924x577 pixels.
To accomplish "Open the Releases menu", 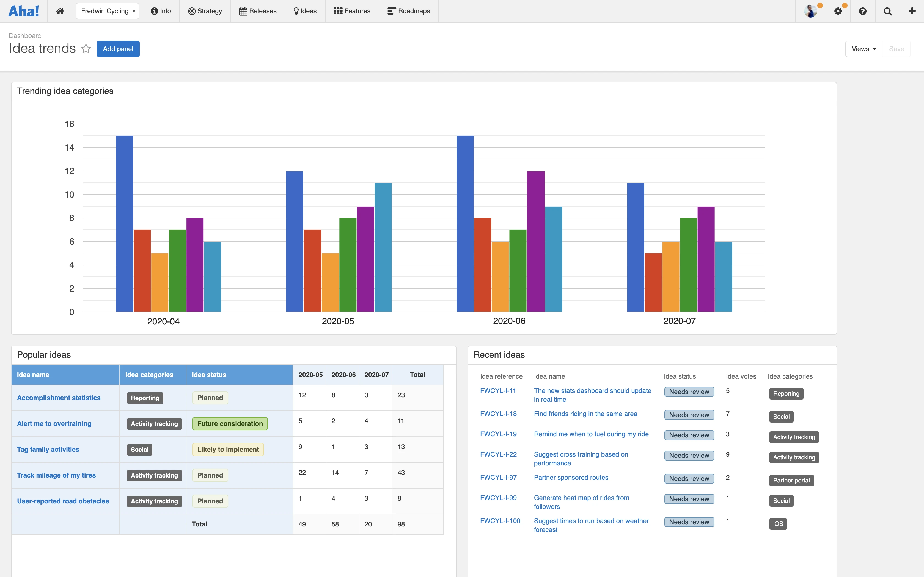I will (258, 11).
